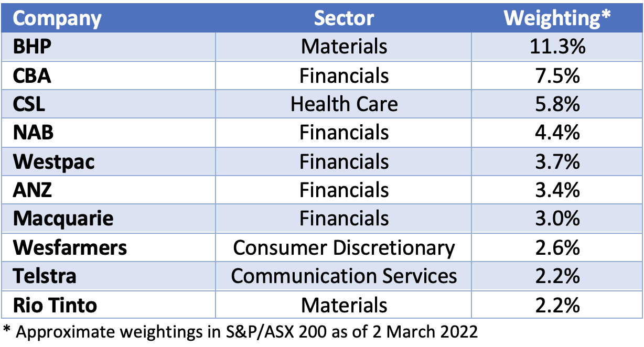Select the 7.5% weighting cell

[x=557, y=75]
